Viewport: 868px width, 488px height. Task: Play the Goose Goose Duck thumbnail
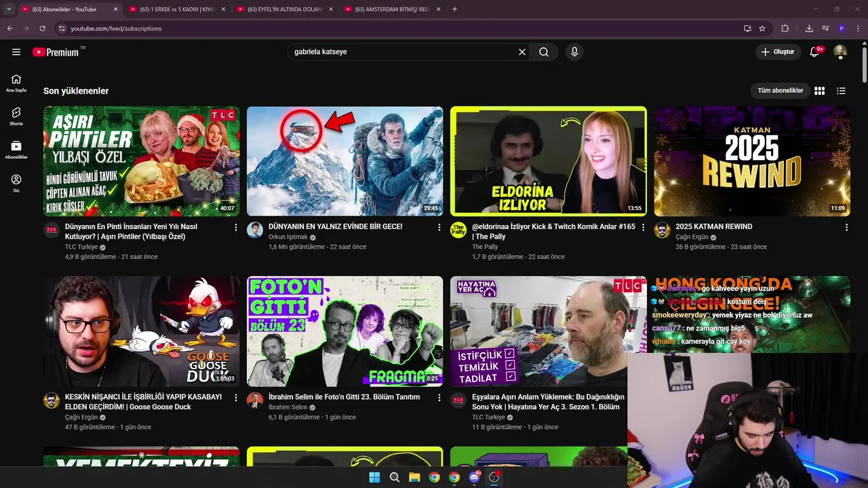pyautogui.click(x=141, y=331)
